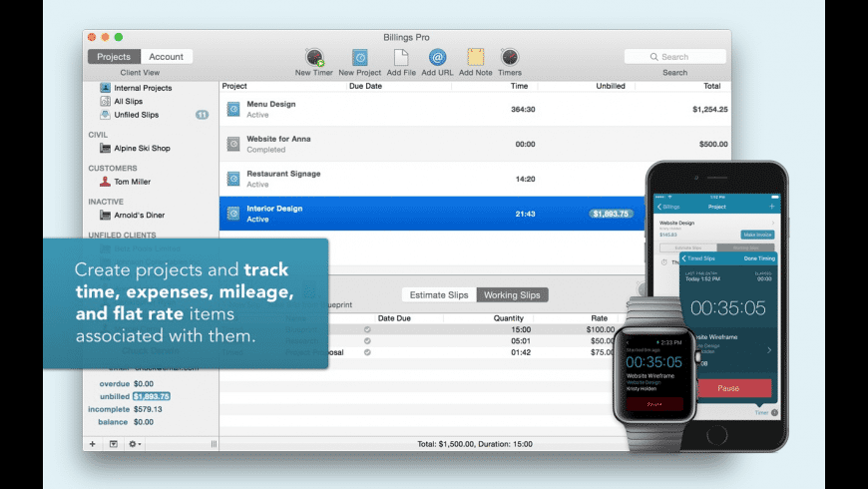868x489 pixels.
Task: Open Unfiled Slips in sidebar
Action: click(129, 115)
